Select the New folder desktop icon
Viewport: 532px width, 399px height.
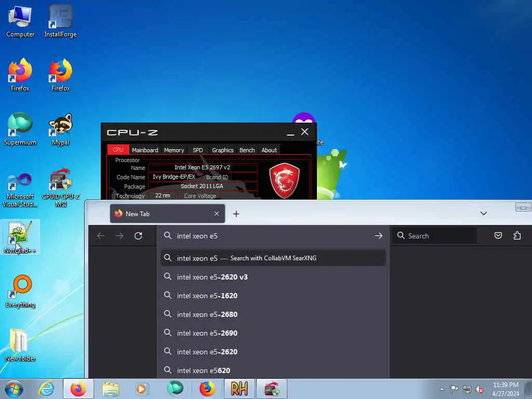click(20, 345)
